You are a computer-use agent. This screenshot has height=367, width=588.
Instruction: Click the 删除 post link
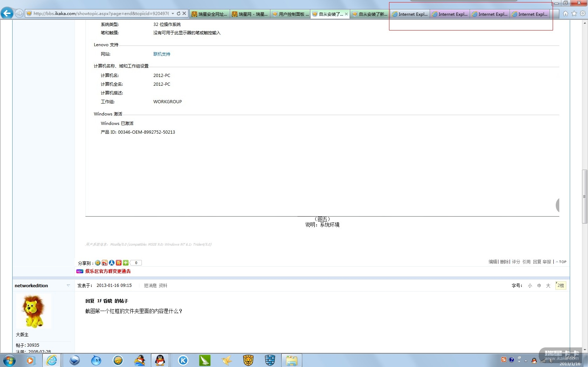pos(504,262)
